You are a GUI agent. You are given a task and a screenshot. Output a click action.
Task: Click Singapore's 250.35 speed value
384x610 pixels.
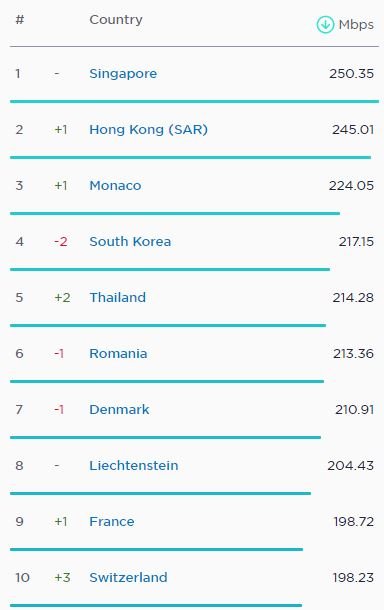tap(351, 74)
